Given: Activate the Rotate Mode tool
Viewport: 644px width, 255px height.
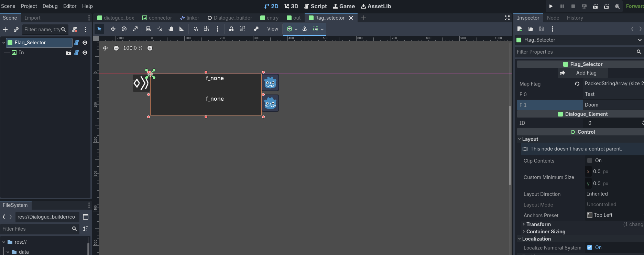Looking at the screenshot, I should [124, 29].
